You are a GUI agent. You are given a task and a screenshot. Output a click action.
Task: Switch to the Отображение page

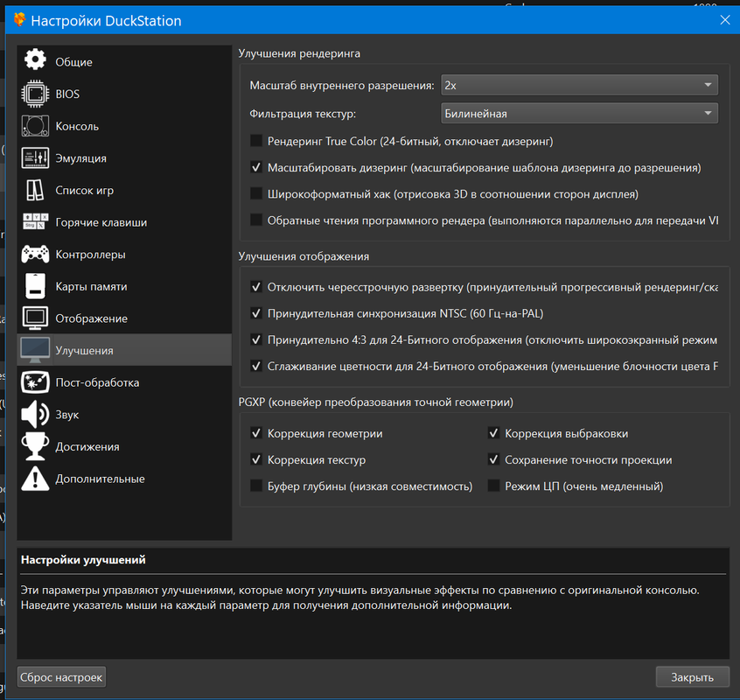click(x=124, y=318)
